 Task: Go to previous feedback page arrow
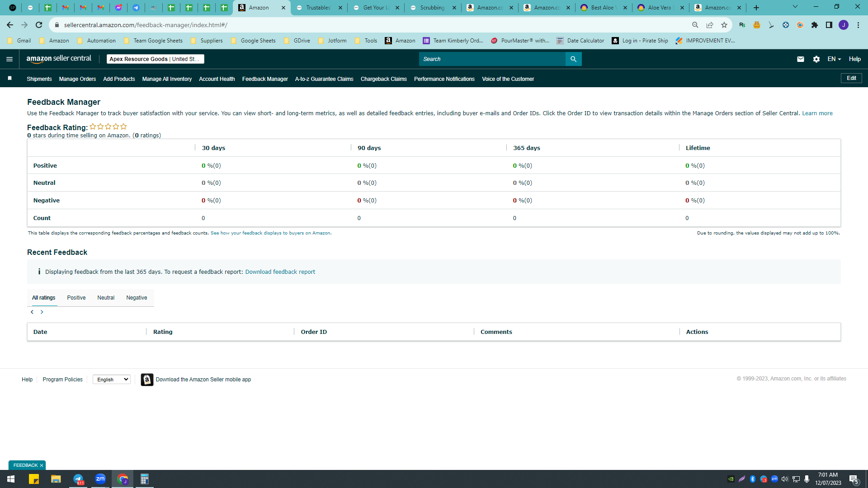(x=32, y=312)
